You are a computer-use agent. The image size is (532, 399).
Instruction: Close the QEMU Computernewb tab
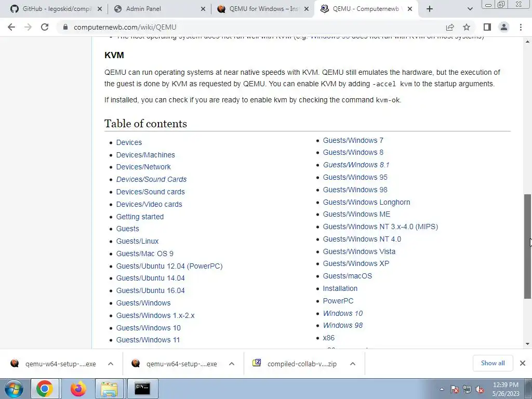click(410, 9)
